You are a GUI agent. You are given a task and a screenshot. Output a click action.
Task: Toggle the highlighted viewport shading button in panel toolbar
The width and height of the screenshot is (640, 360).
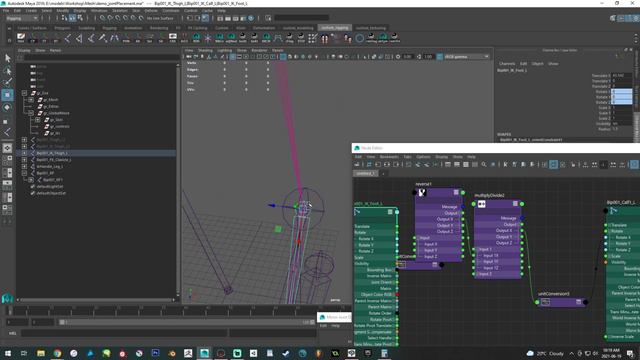pos(282,57)
